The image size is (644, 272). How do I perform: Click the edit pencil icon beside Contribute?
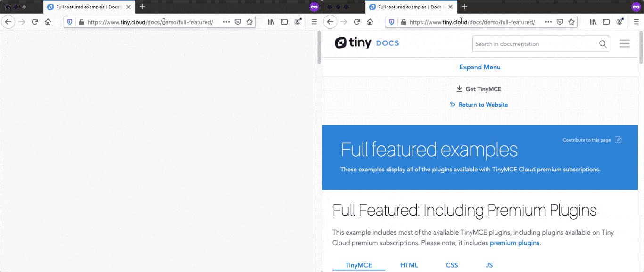618,140
